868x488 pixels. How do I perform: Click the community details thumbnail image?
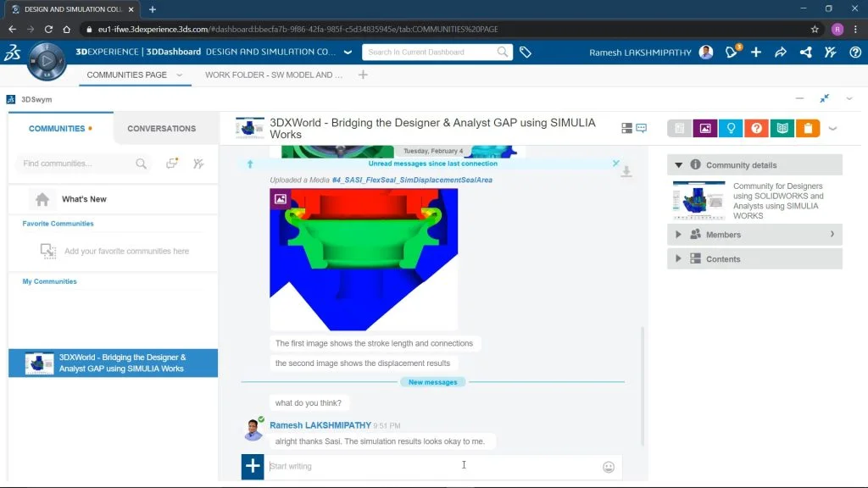(698, 200)
